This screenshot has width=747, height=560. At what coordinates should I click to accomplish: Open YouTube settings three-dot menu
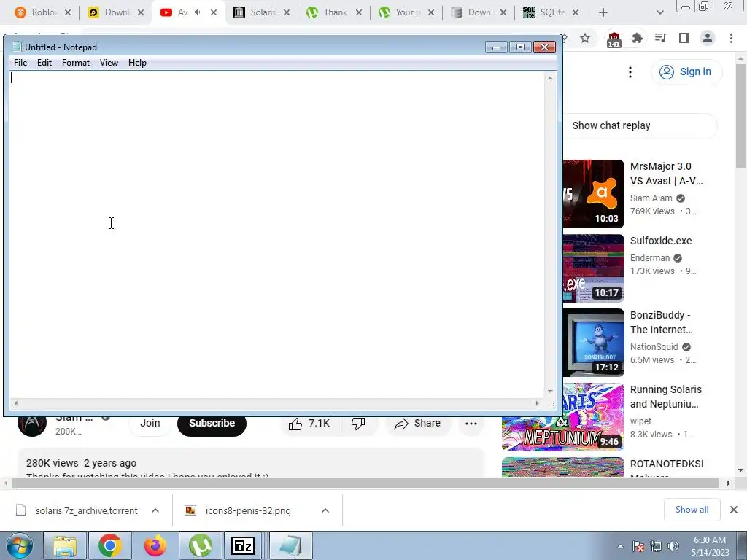(630, 72)
